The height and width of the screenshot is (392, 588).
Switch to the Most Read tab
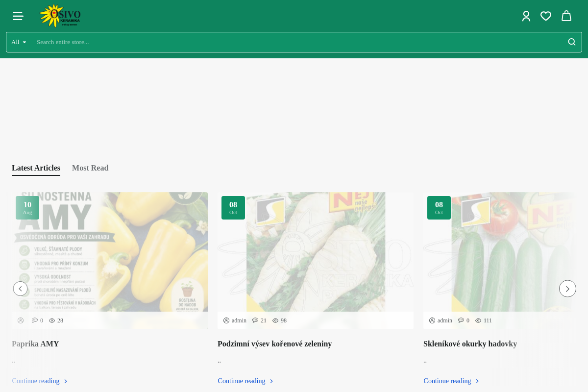90,168
